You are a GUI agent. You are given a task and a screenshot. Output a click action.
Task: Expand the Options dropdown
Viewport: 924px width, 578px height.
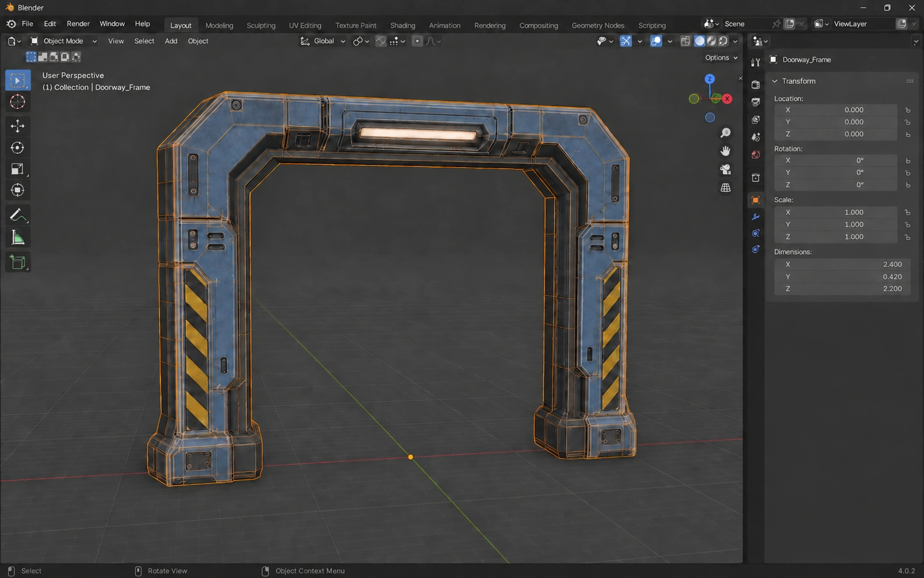point(721,58)
